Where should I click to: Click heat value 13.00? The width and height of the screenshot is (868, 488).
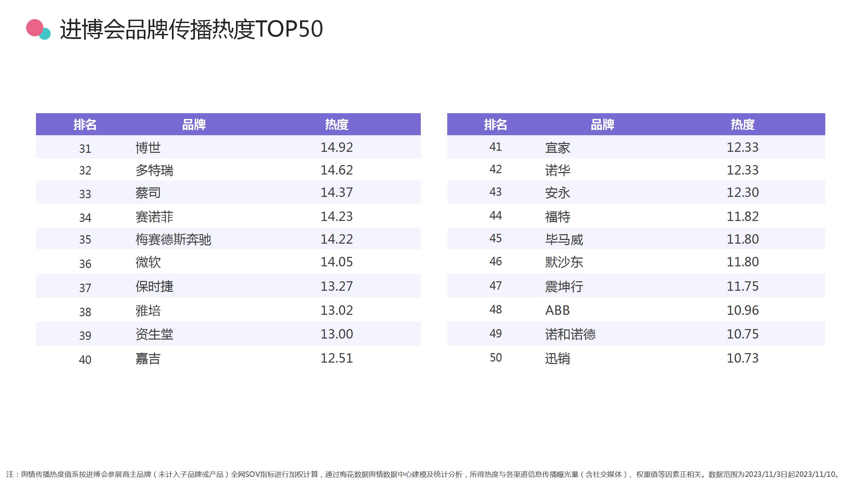point(337,334)
